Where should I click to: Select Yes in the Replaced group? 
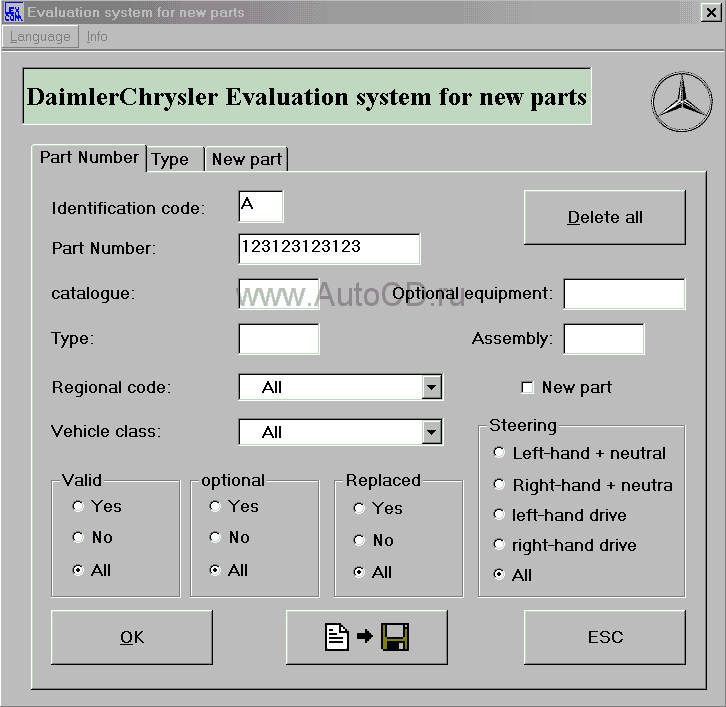(x=359, y=508)
